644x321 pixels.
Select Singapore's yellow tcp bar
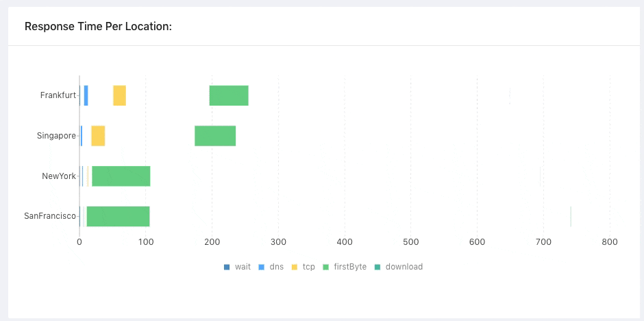[98, 136]
